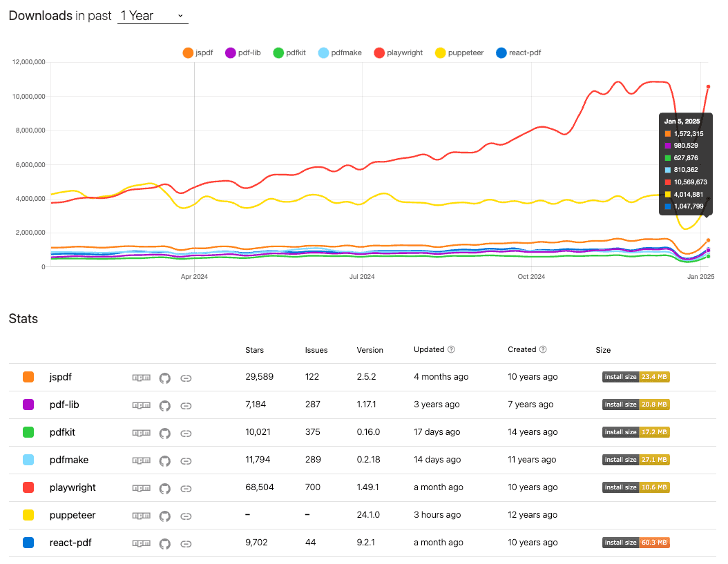Click the GitHub icon in the playwright row
This screenshot has width=728, height=564.
164,488
